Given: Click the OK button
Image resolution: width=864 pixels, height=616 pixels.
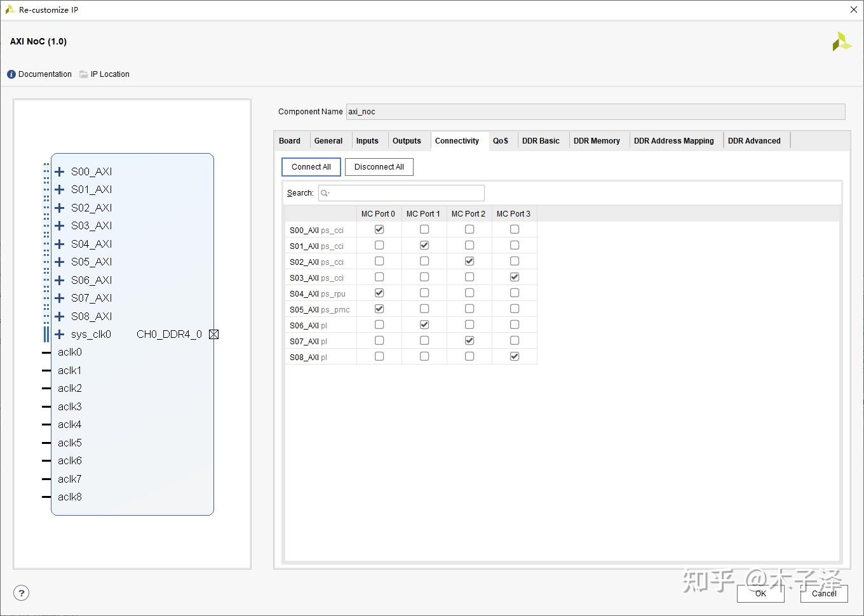Looking at the screenshot, I should pos(760,594).
